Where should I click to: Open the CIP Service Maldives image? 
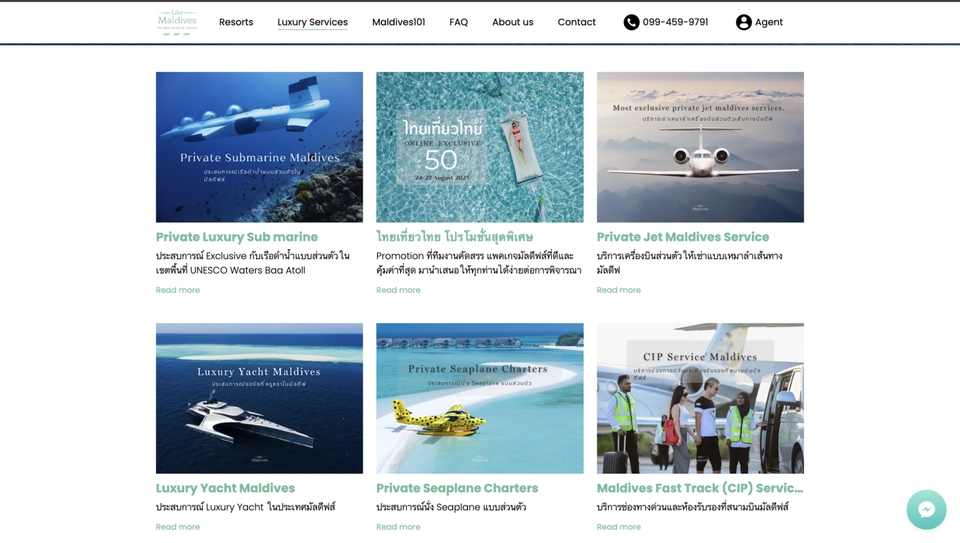click(x=700, y=399)
